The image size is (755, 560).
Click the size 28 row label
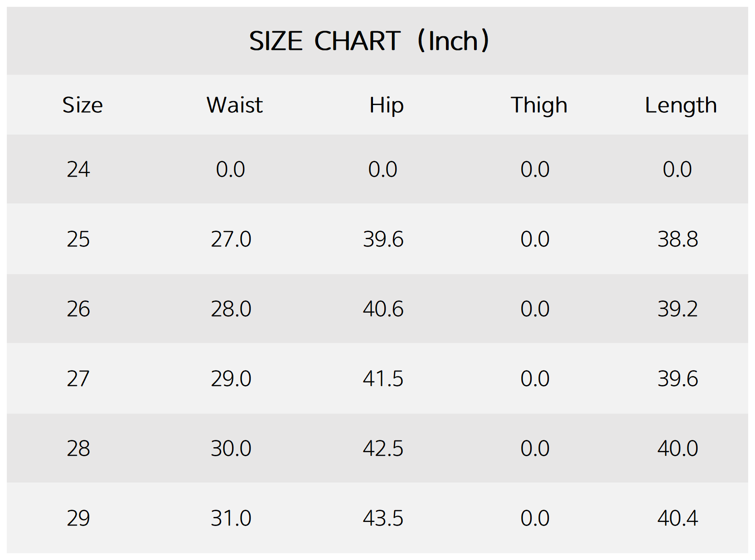(x=78, y=449)
